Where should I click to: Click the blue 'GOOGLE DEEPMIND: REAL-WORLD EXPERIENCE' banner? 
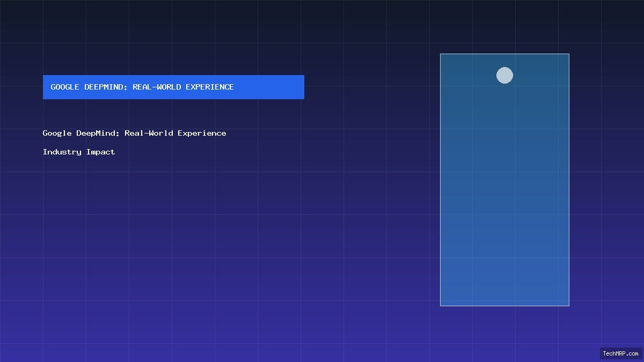point(173,87)
